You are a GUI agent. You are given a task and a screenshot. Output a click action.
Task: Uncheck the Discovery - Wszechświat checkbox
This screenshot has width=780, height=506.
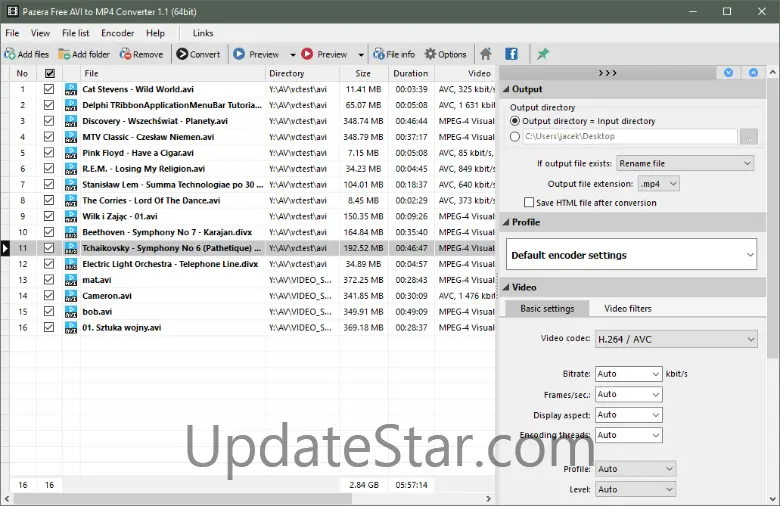[x=49, y=121]
